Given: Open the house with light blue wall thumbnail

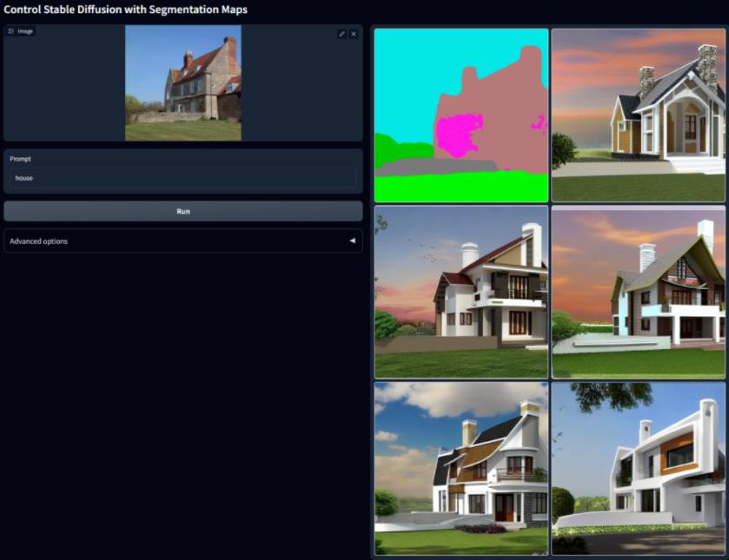Looking at the screenshot, I should pyautogui.click(x=638, y=293).
